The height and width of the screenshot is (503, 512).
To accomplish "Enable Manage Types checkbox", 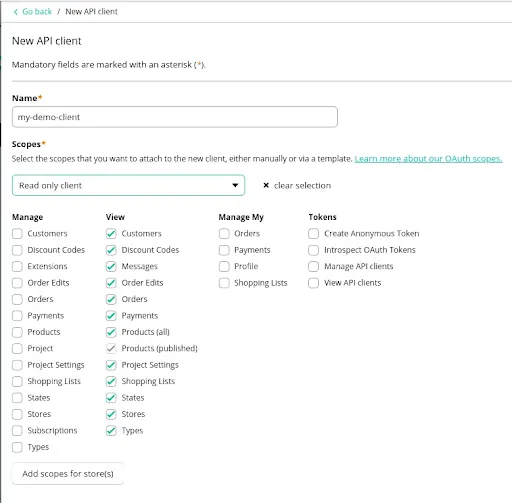I will pos(17,447).
